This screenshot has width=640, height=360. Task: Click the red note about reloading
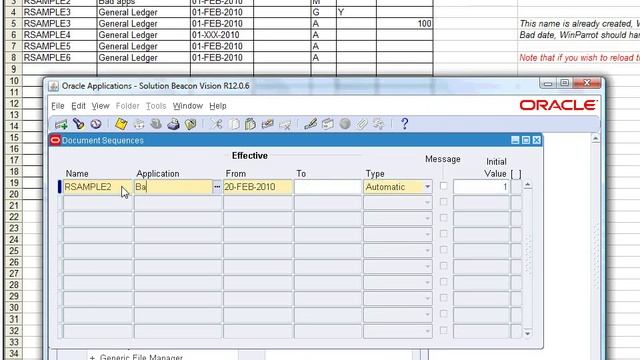[579, 58]
